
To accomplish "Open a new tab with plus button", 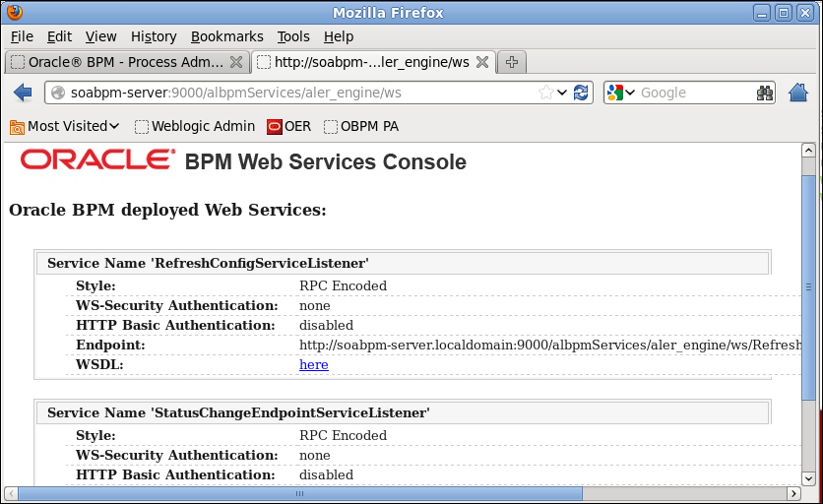I will [x=511, y=62].
